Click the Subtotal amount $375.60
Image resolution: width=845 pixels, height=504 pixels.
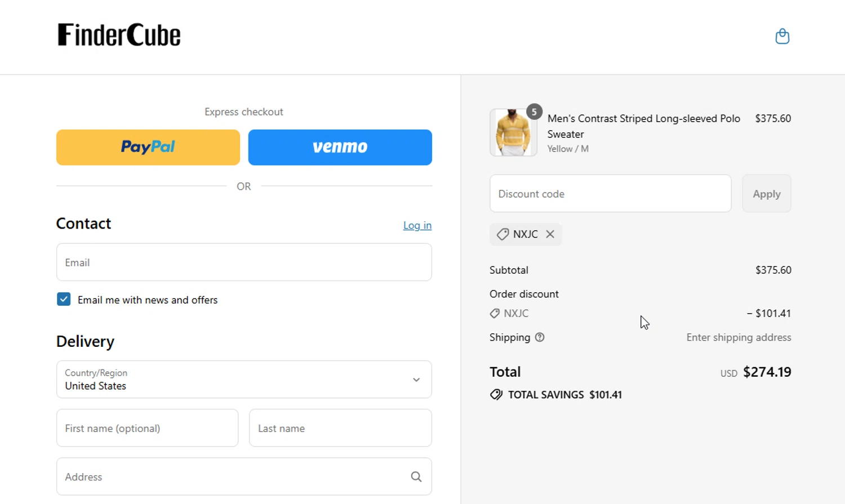tap(773, 270)
